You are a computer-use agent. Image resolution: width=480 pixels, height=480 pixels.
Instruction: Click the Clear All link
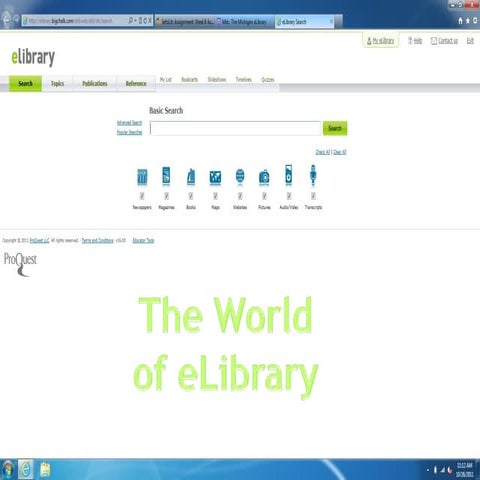click(340, 152)
